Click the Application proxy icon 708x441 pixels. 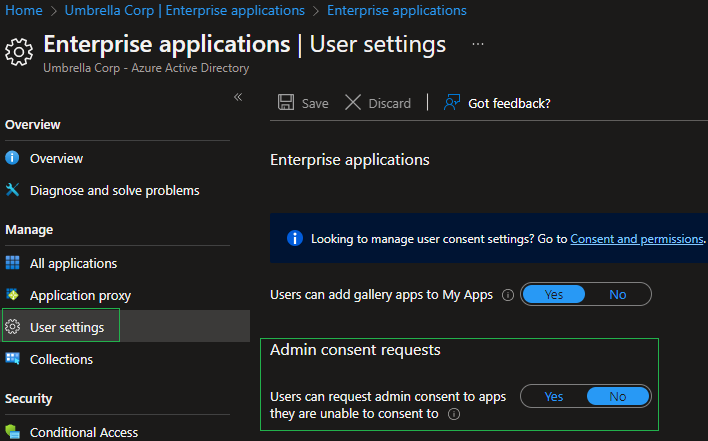point(12,295)
